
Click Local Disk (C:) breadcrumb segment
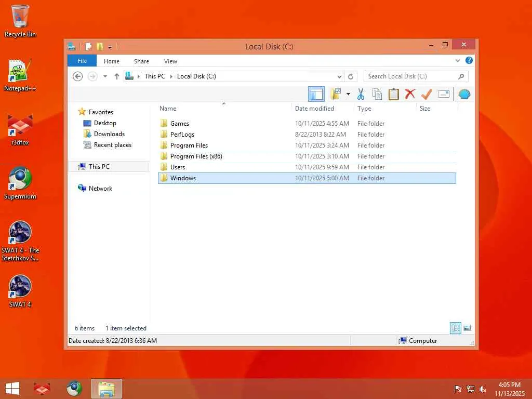click(196, 76)
